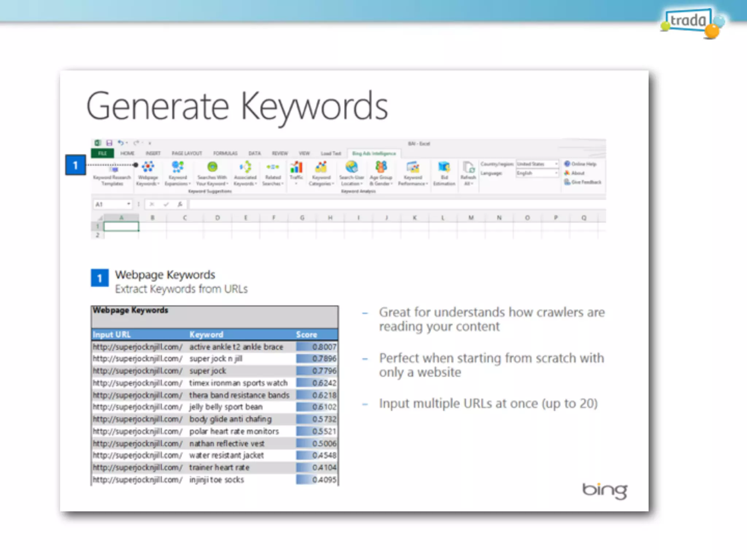The image size is (747, 560).
Task: Open the FILE tab
Action: point(102,153)
